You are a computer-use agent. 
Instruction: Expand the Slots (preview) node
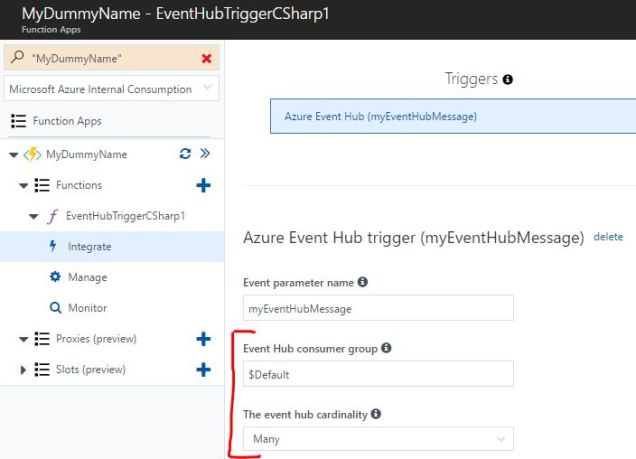(23, 369)
